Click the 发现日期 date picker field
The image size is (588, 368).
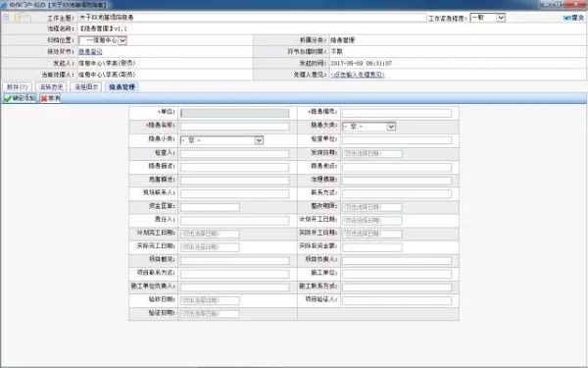tap(372, 154)
